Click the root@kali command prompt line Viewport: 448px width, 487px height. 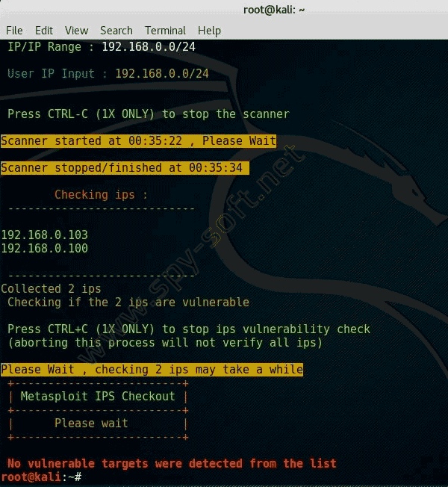click(x=41, y=477)
